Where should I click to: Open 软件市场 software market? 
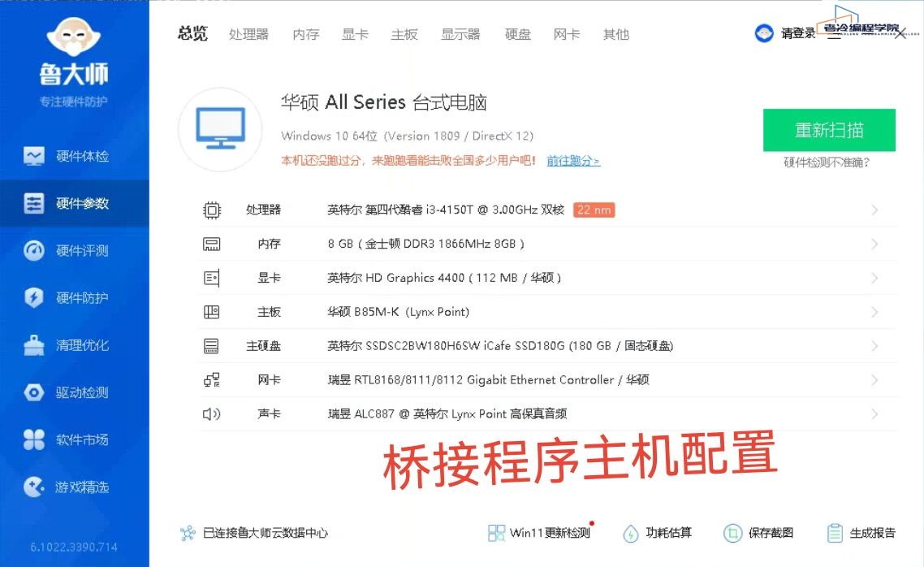[x=74, y=439]
